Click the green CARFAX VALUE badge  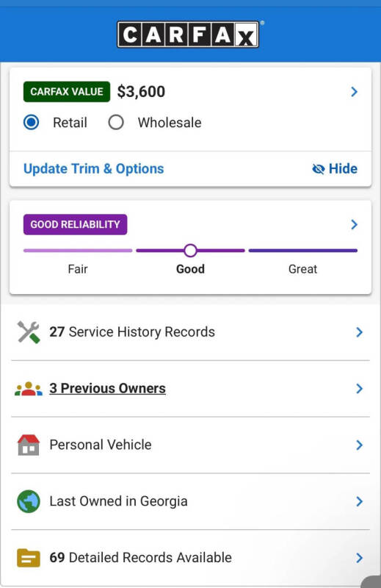coord(67,92)
